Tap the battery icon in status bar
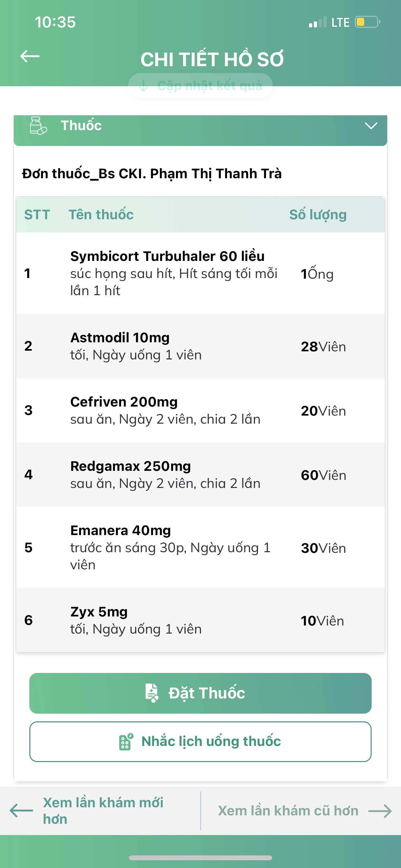Screen dimensions: 401x868 coord(367,22)
